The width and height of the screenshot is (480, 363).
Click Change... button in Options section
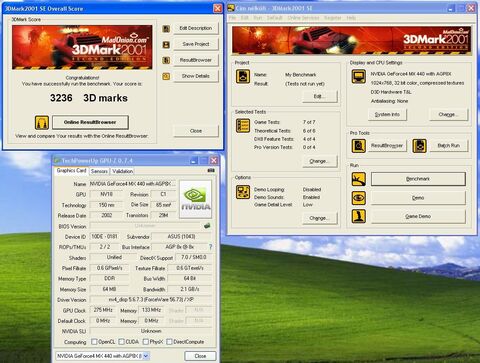pos(320,218)
